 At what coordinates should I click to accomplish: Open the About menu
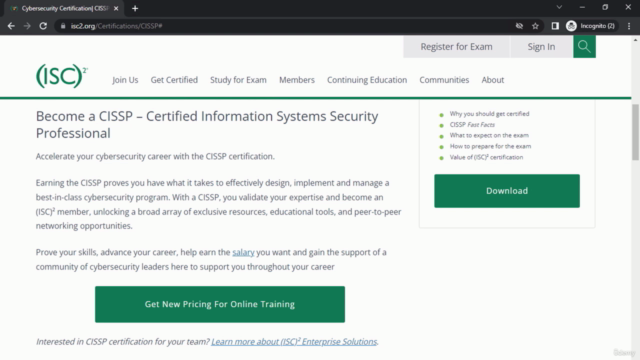click(493, 80)
